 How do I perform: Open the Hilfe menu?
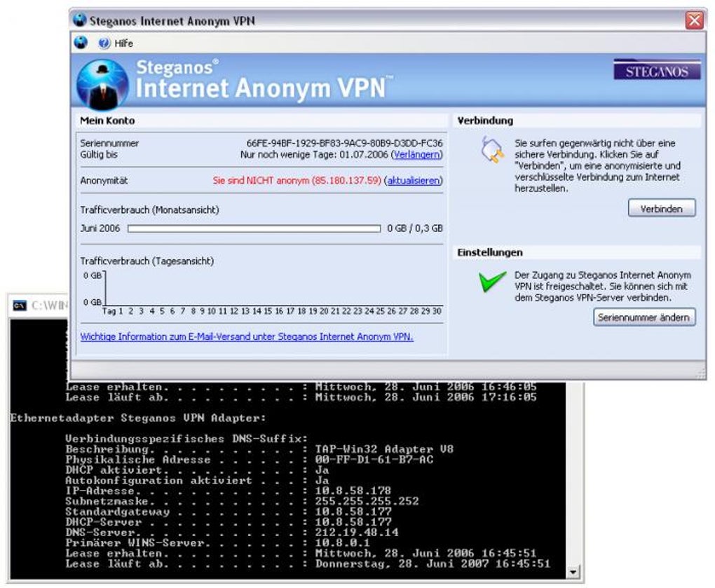coord(123,43)
